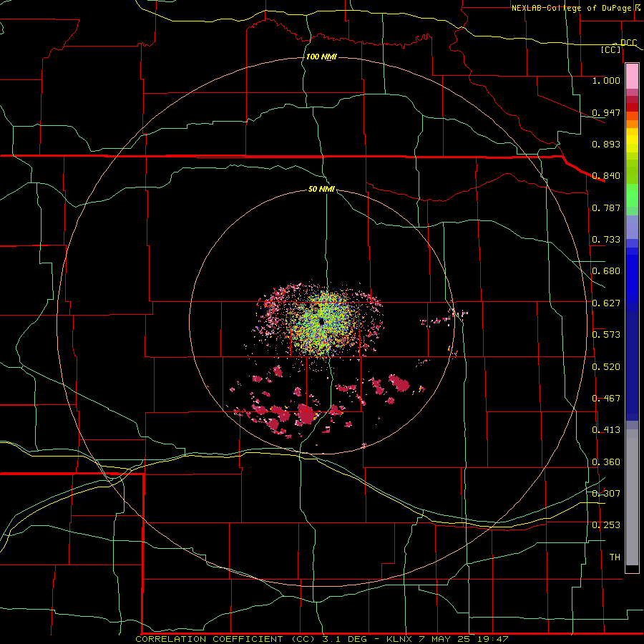Click the gray bottom segment of the color bar
Image resolution: width=644 pixels, height=644 pixels.
coord(632,497)
